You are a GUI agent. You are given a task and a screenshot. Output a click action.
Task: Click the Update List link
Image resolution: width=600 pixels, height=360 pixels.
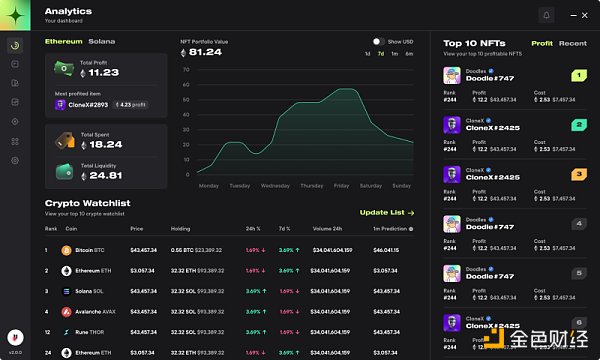point(387,212)
